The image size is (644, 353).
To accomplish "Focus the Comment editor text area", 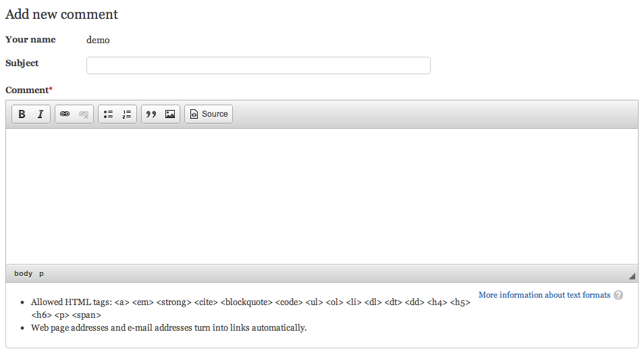I will pos(322,196).
